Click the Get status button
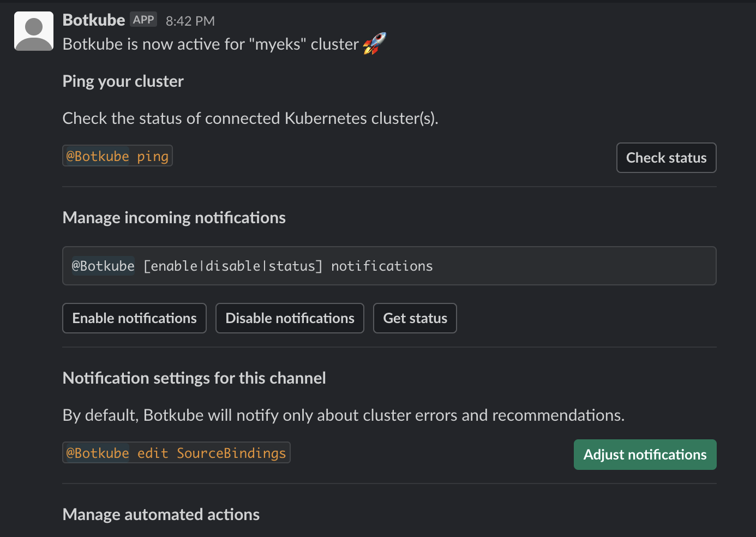The width and height of the screenshot is (756, 537). pyautogui.click(x=415, y=318)
